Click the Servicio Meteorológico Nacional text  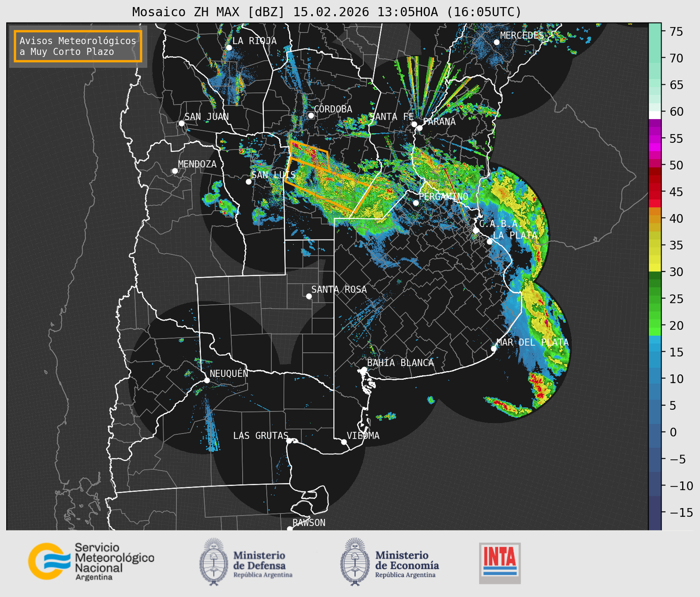[114, 562]
